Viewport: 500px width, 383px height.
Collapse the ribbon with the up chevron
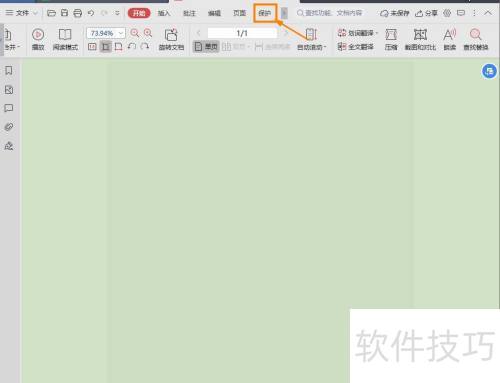coord(488,13)
